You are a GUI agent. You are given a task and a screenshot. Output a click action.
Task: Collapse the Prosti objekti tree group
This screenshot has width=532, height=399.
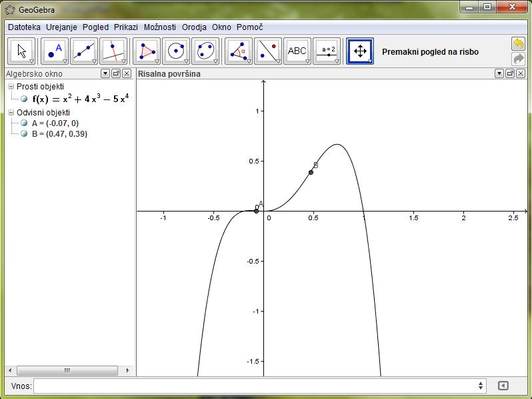[11, 87]
